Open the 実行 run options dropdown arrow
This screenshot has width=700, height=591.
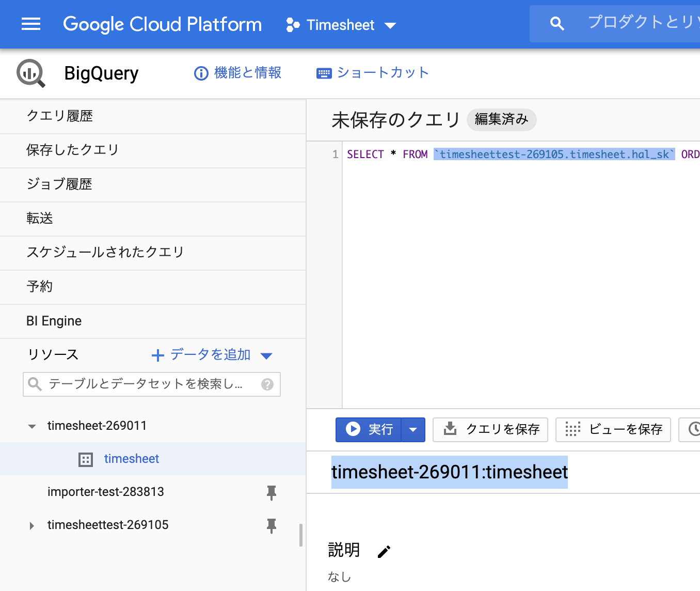tap(413, 429)
